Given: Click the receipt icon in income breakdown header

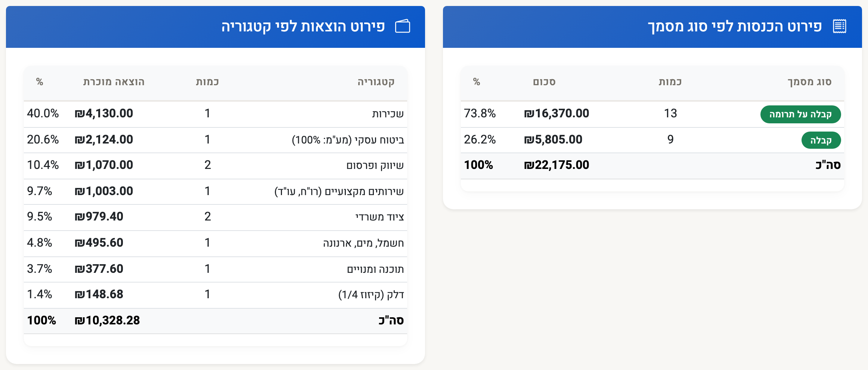Looking at the screenshot, I should pyautogui.click(x=840, y=26).
